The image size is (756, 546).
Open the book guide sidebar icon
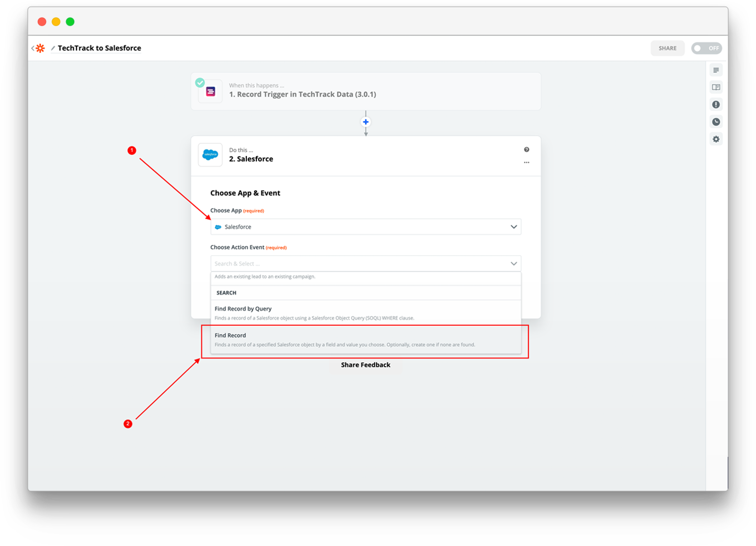(x=716, y=87)
